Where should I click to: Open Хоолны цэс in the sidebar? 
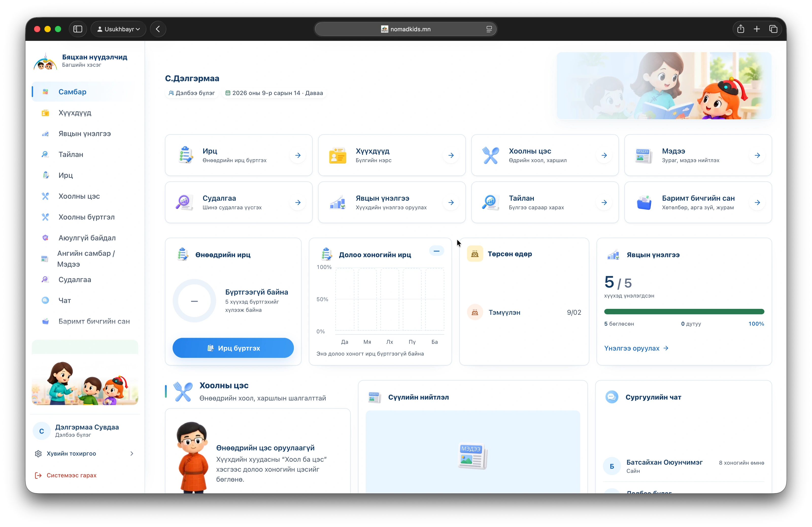pyautogui.click(x=84, y=196)
